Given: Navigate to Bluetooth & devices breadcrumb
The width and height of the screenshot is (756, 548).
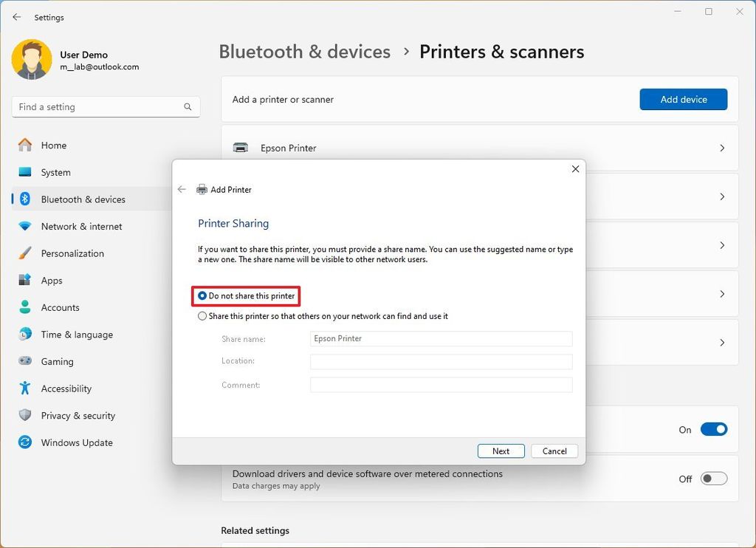Looking at the screenshot, I should 304,52.
